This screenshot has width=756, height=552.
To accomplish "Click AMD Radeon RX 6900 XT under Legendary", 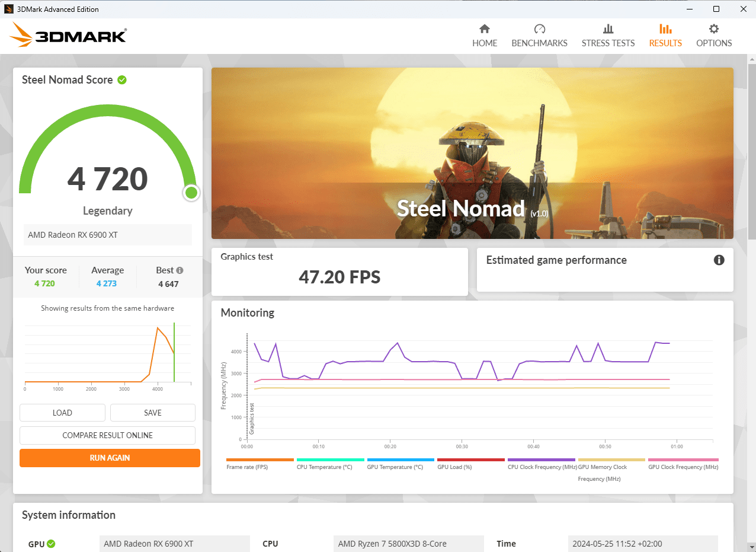I will (x=108, y=235).
